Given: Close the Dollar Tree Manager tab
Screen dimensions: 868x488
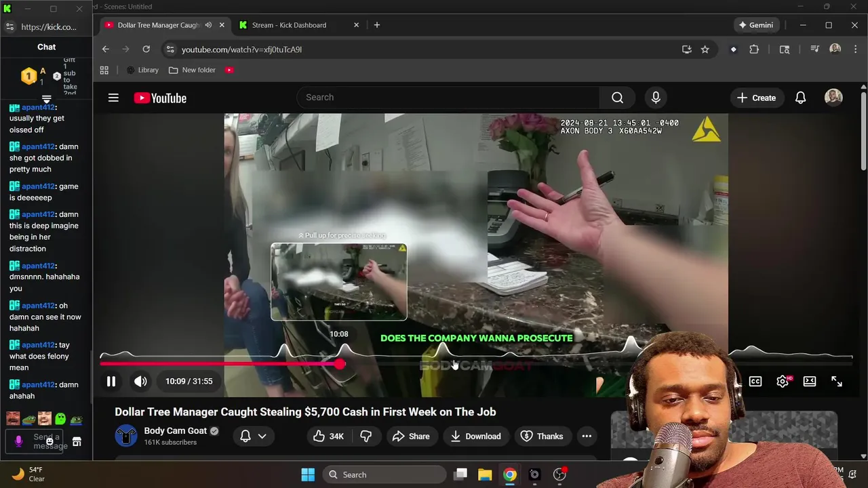Looking at the screenshot, I should 222,25.
